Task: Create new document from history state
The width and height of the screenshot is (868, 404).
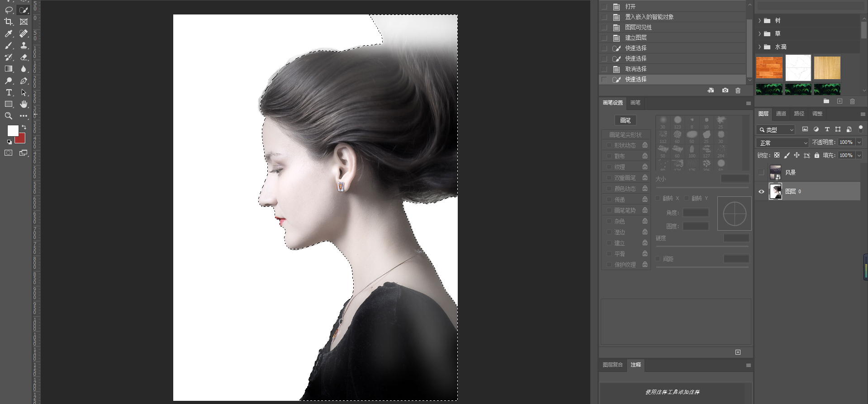Action: (711, 90)
